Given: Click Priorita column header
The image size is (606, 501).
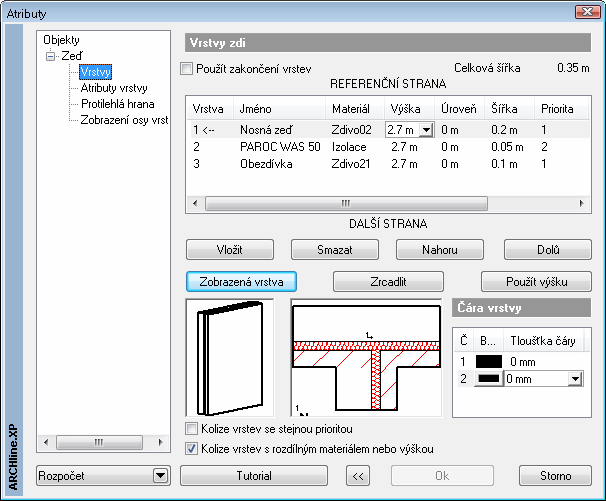Looking at the screenshot, I should [x=561, y=109].
